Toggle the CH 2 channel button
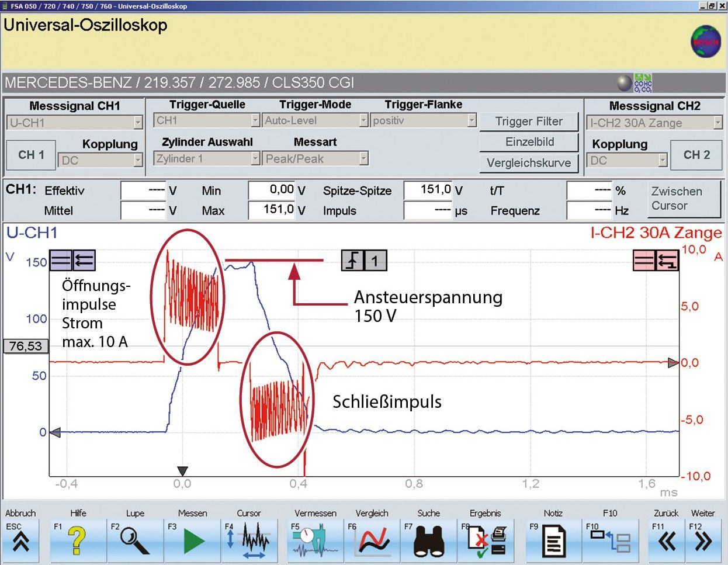Viewport: 728px width, 565px height. 696,155
